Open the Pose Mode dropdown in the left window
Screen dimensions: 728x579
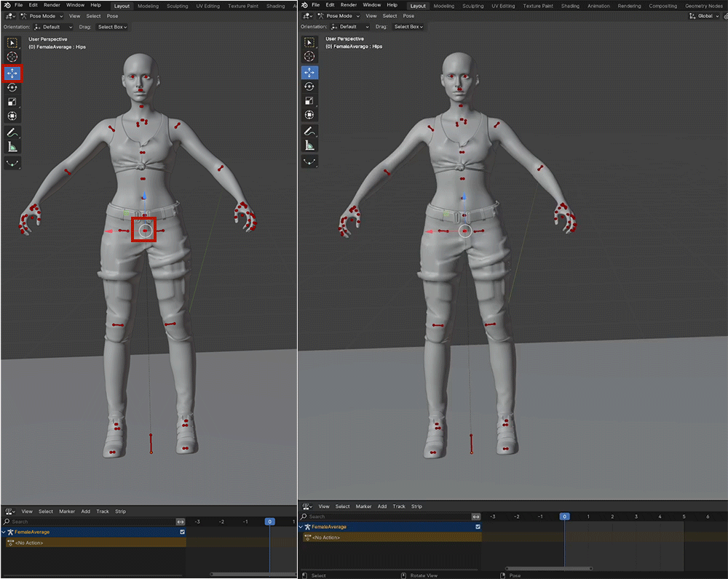41,15
